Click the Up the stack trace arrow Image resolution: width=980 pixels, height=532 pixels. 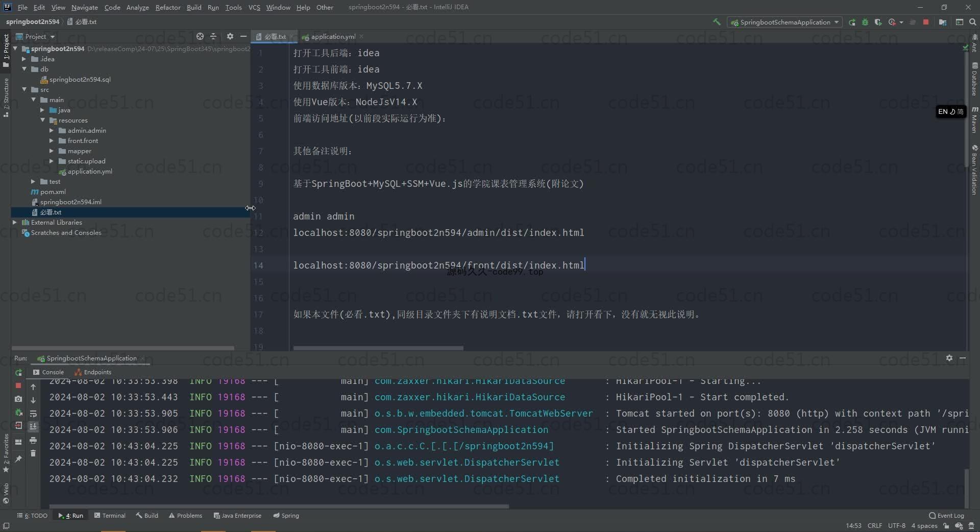click(33, 387)
